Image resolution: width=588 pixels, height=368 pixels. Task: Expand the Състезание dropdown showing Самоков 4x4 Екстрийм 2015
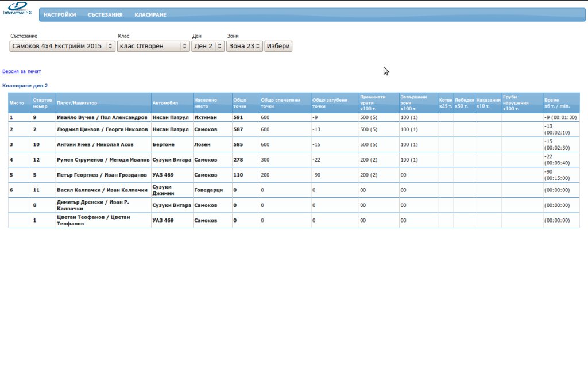click(63, 46)
